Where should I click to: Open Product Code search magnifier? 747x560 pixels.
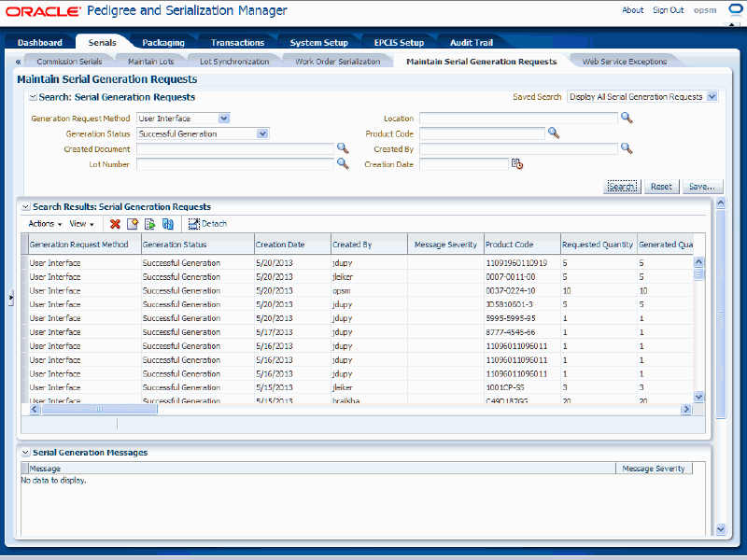[x=553, y=133]
